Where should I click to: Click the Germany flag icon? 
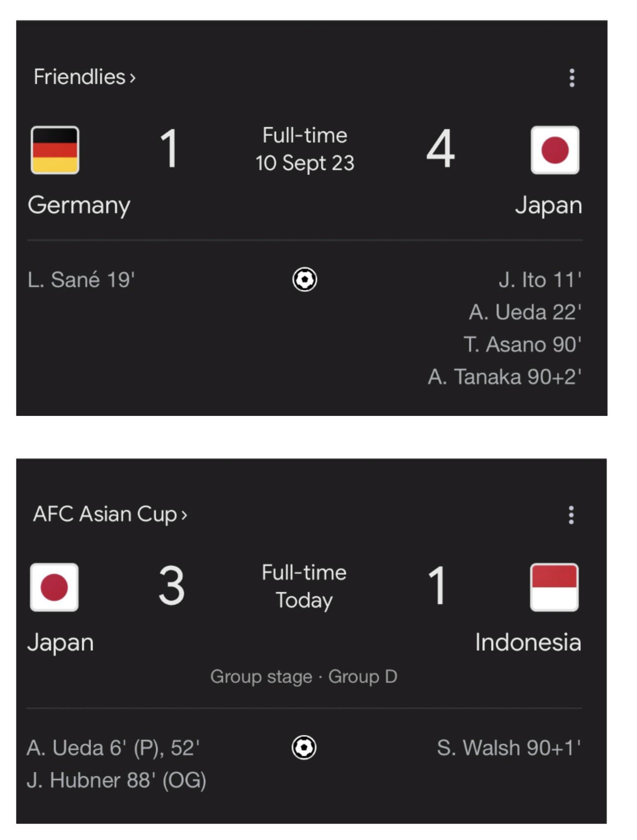click(x=55, y=150)
